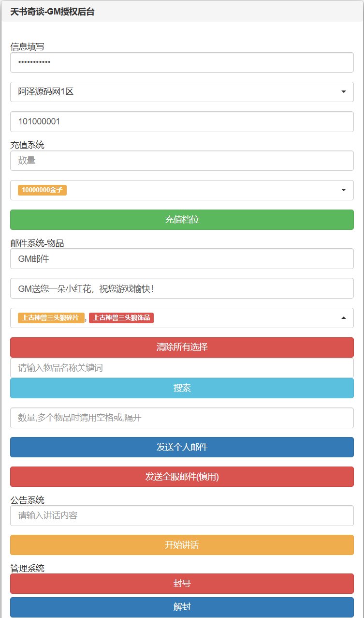Select the 上古神兽三头狼饰品 item tag
364x618 pixels.
pos(121,318)
